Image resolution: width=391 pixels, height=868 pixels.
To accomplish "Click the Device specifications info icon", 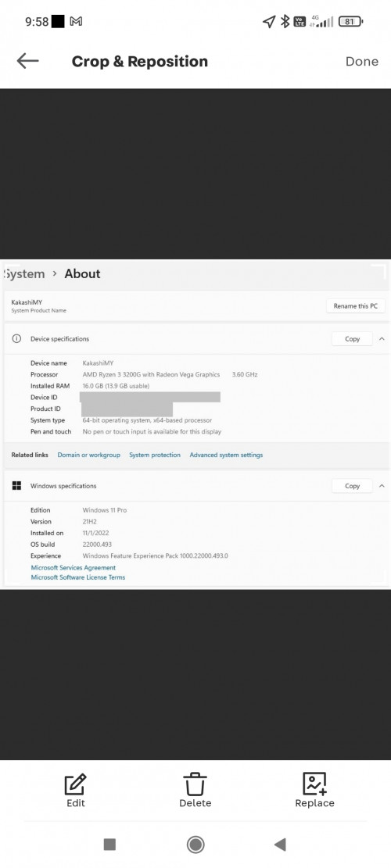I will pyautogui.click(x=16, y=339).
